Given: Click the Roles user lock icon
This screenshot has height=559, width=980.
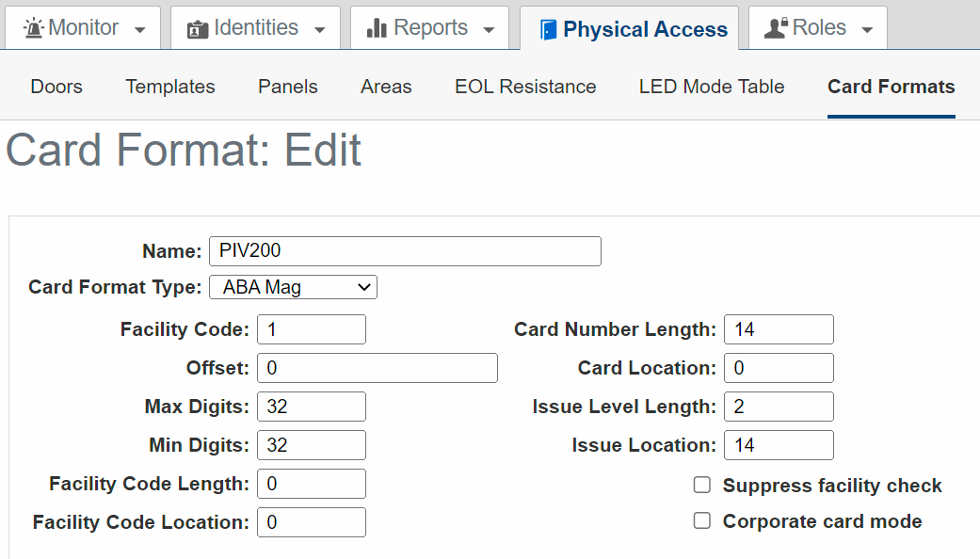Looking at the screenshot, I should click(776, 28).
